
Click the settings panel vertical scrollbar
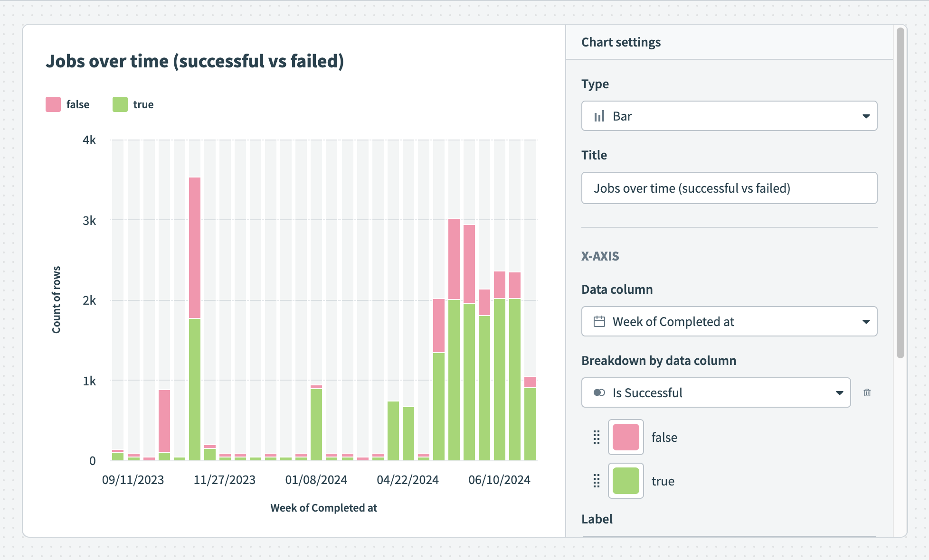[900, 193]
